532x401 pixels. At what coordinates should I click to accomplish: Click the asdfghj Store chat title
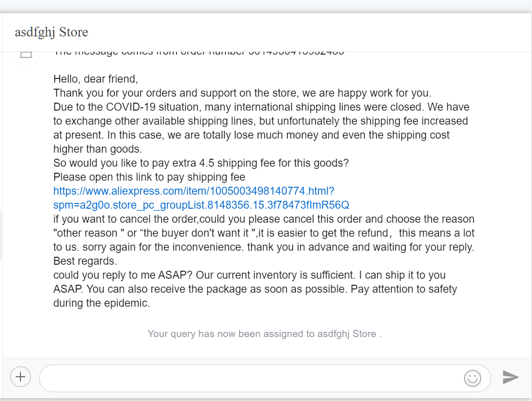coord(51,32)
